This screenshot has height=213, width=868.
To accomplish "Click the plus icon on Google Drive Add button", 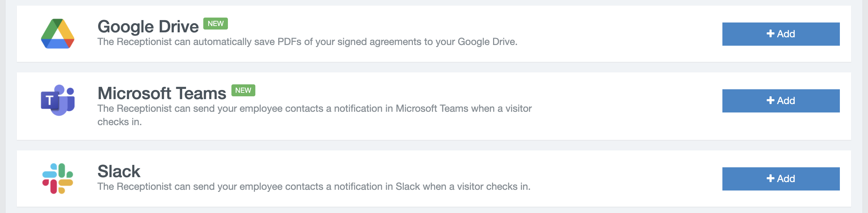I will click(x=770, y=33).
